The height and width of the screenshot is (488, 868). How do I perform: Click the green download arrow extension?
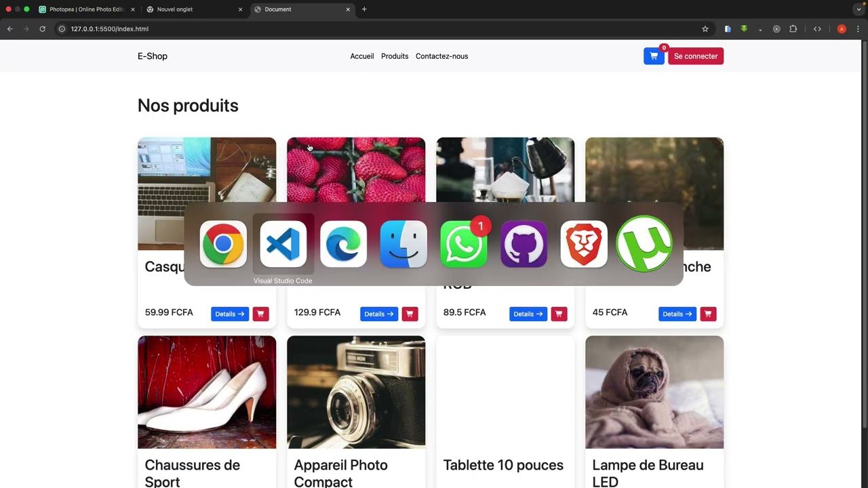[744, 29]
